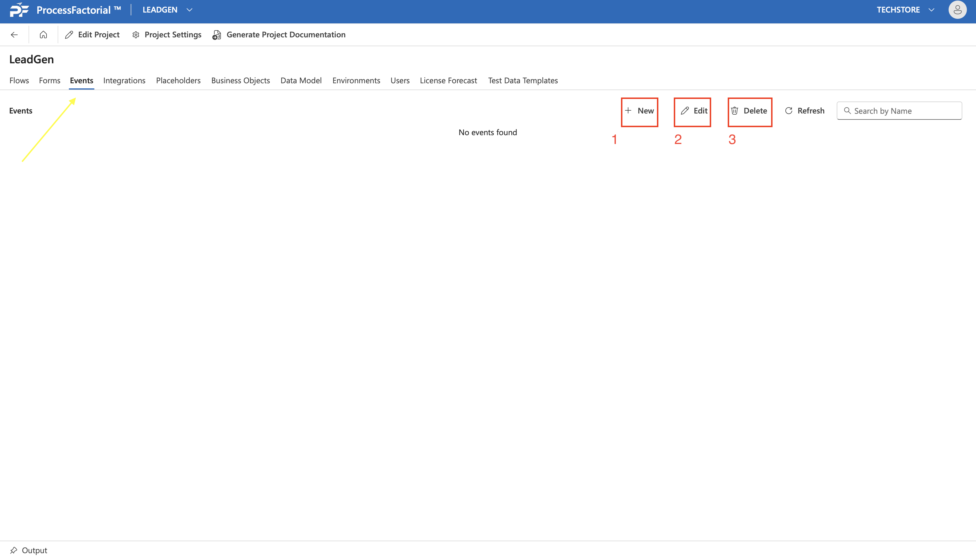Open the TECHSTORE tenant dropdown
Screen dimensions: 976x560
click(931, 10)
